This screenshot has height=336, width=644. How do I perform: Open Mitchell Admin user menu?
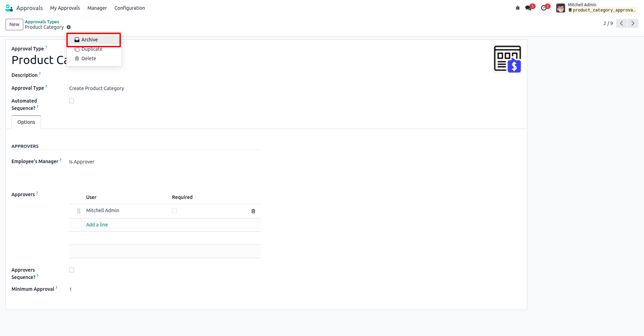[597, 8]
